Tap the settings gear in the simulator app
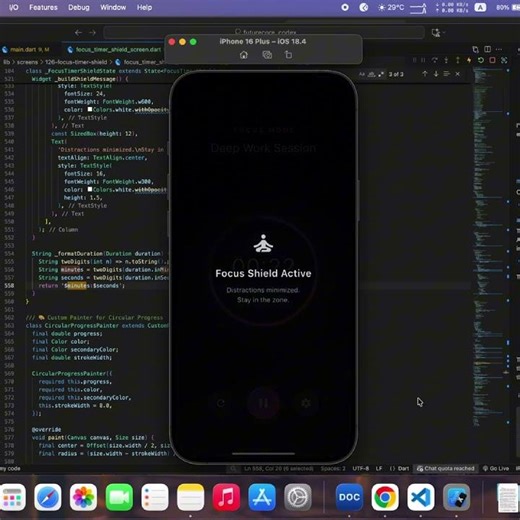 (x=306, y=403)
